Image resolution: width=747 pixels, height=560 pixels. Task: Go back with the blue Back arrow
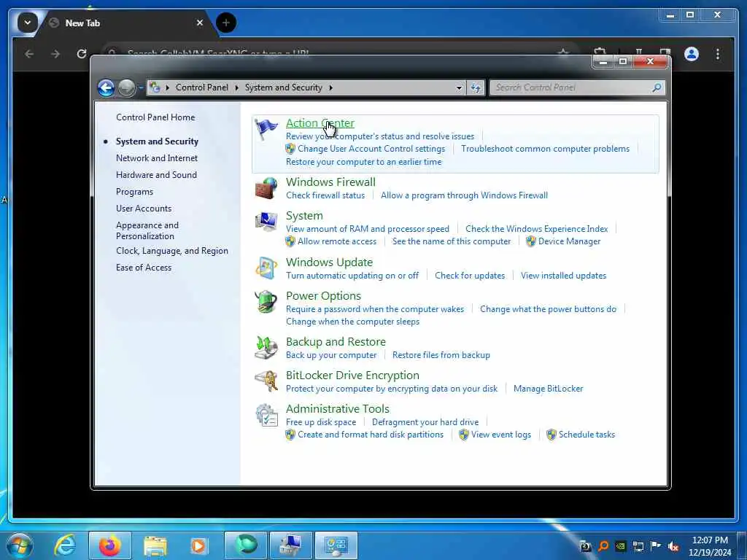pyautogui.click(x=107, y=87)
